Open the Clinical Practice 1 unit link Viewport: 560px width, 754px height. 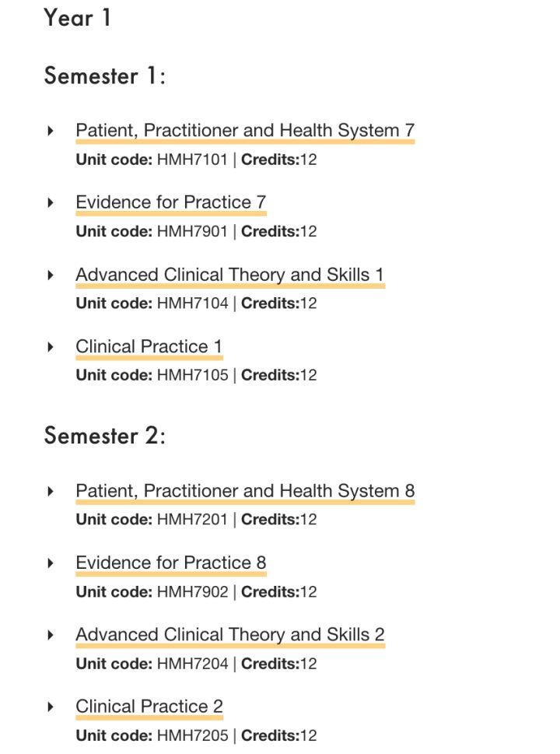coord(149,347)
